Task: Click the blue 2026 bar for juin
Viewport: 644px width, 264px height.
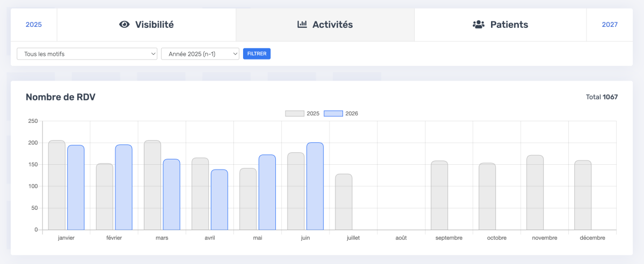Action: [315, 186]
